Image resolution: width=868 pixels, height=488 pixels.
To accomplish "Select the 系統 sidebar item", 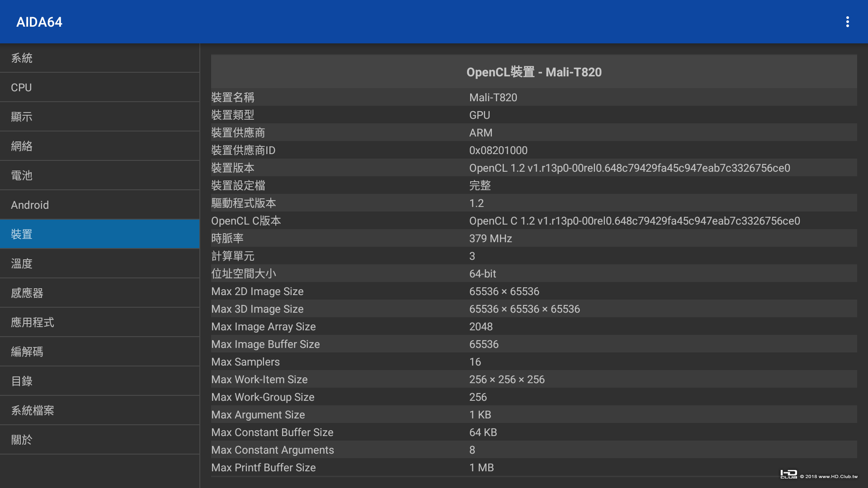I will tap(99, 58).
